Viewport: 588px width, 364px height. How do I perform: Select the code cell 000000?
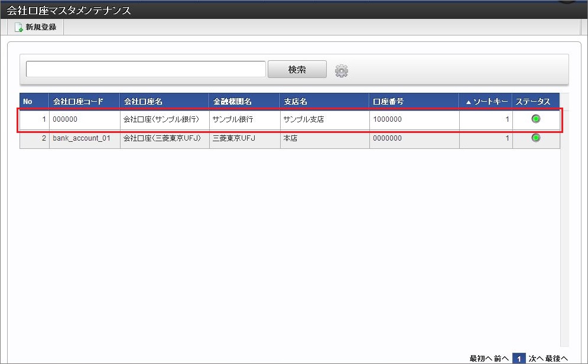pyautogui.click(x=85, y=119)
